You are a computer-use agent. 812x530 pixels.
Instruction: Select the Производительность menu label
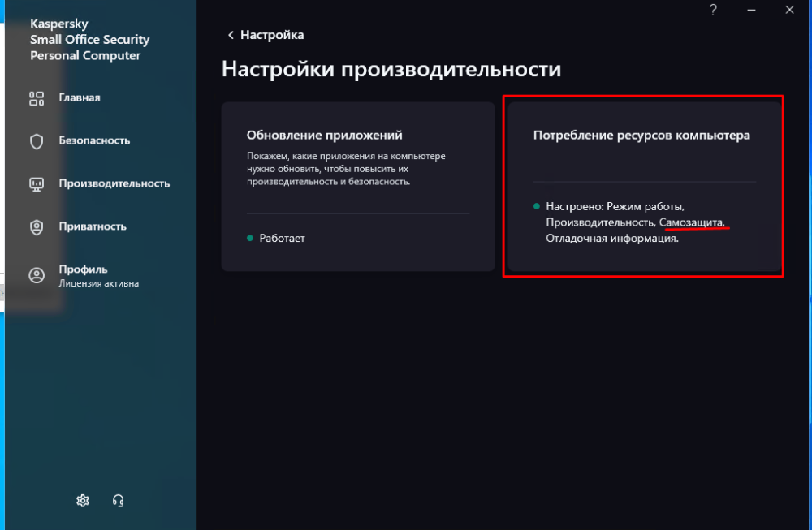pyautogui.click(x=114, y=183)
